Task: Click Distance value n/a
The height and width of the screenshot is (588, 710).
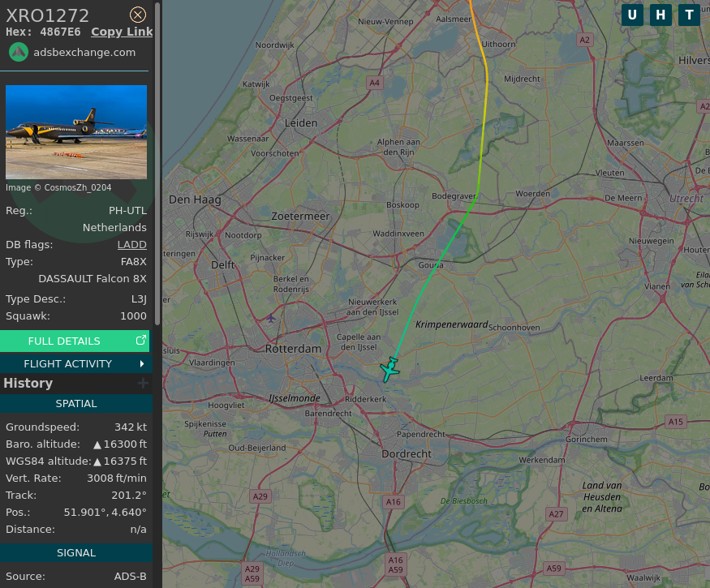Action: coord(138,529)
